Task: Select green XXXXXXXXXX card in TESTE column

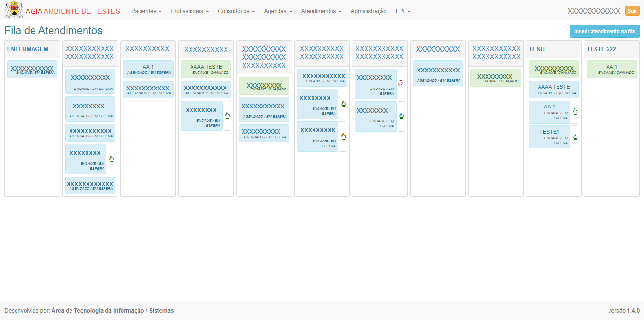Action: click(x=554, y=70)
